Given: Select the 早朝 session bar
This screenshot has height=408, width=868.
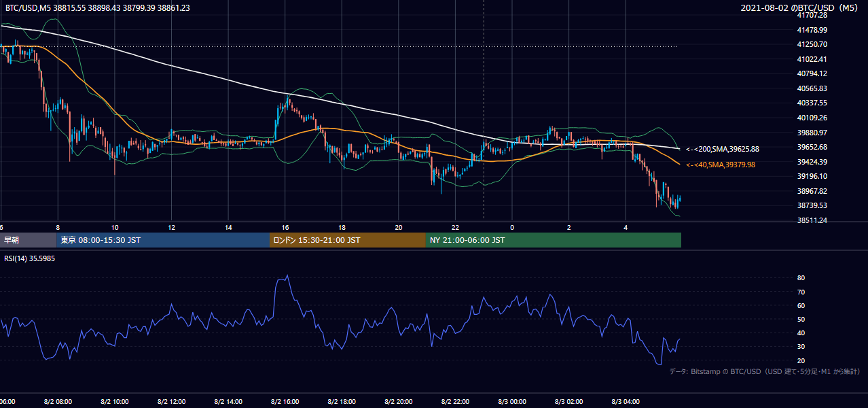Looking at the screenshot, I should 29,240.
